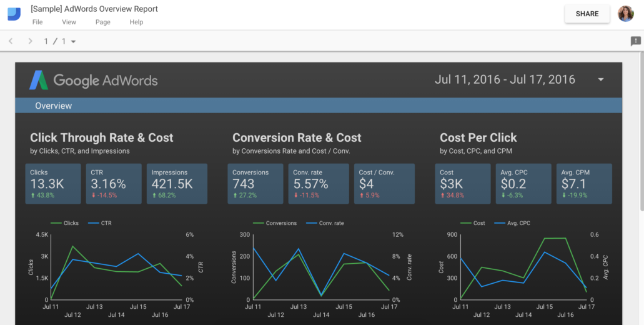Click the CTR 3.16% scorecard
This screenshot has height=325, width=644.
click(x=114, y=184)
